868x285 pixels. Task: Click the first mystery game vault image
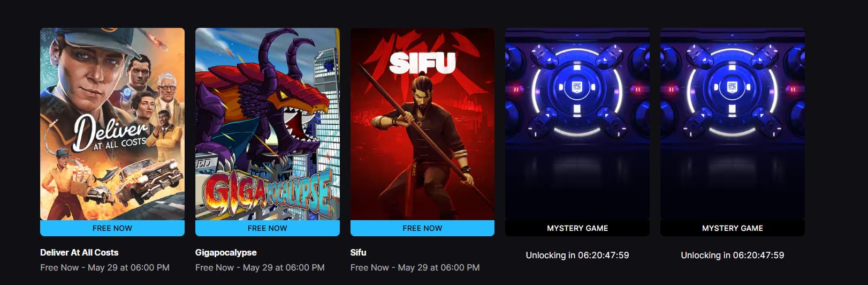click(577, 124)
